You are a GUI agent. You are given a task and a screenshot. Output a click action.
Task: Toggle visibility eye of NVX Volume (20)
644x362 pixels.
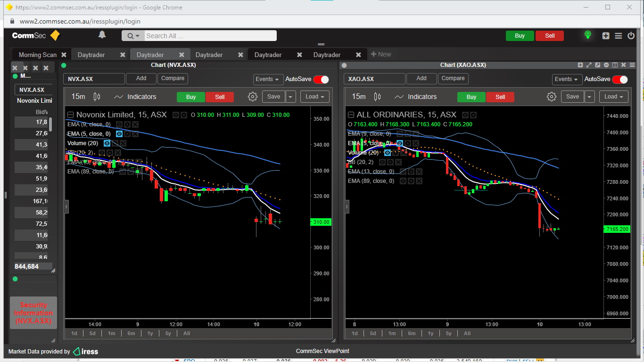click(x=107, y=143)
